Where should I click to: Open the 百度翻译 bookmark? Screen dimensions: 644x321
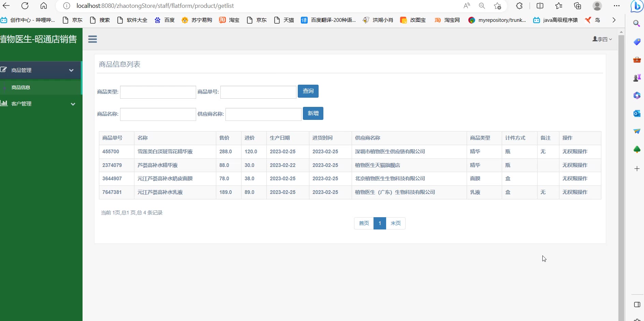point(328,20)
